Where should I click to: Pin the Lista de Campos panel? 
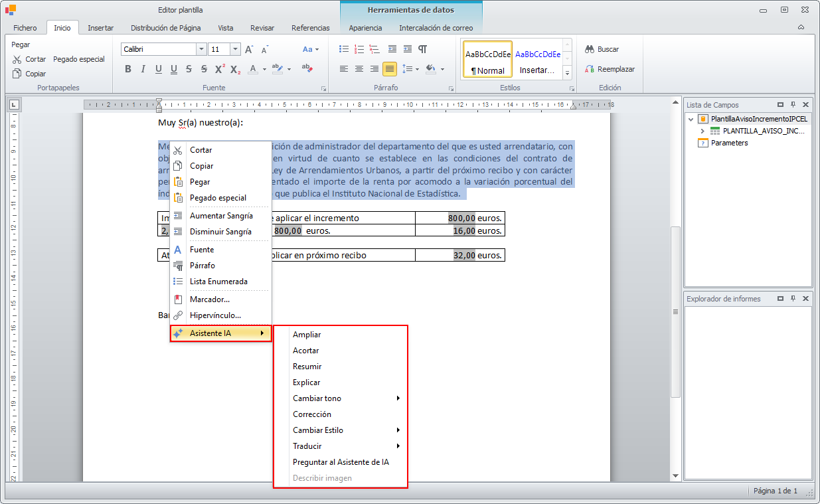793,105
